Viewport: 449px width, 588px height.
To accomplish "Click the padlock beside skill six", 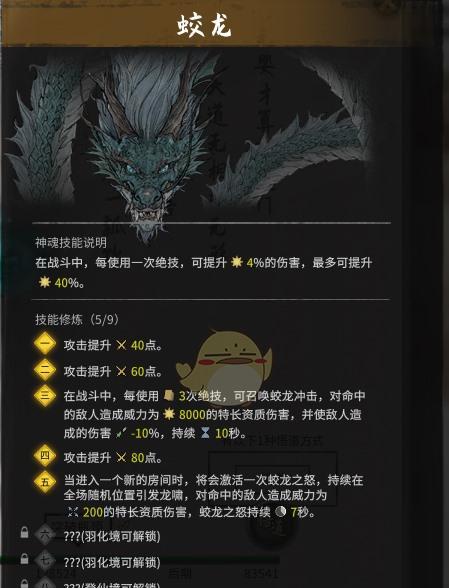I will 24,532.
